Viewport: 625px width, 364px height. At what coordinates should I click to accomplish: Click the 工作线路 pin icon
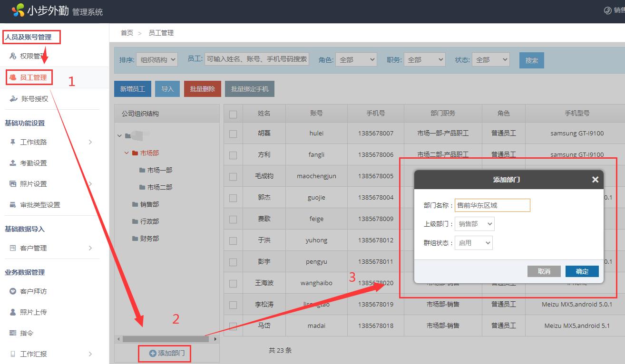tap(13, 142)
